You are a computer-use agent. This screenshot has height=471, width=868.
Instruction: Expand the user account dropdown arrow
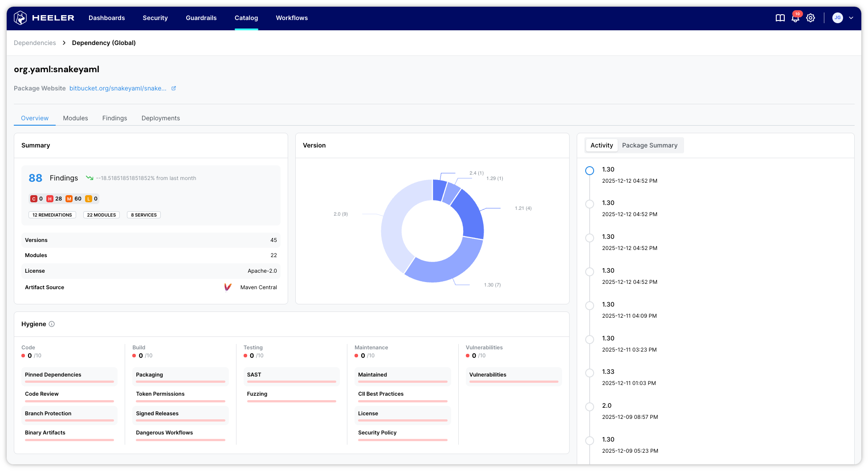coord(851,18)
